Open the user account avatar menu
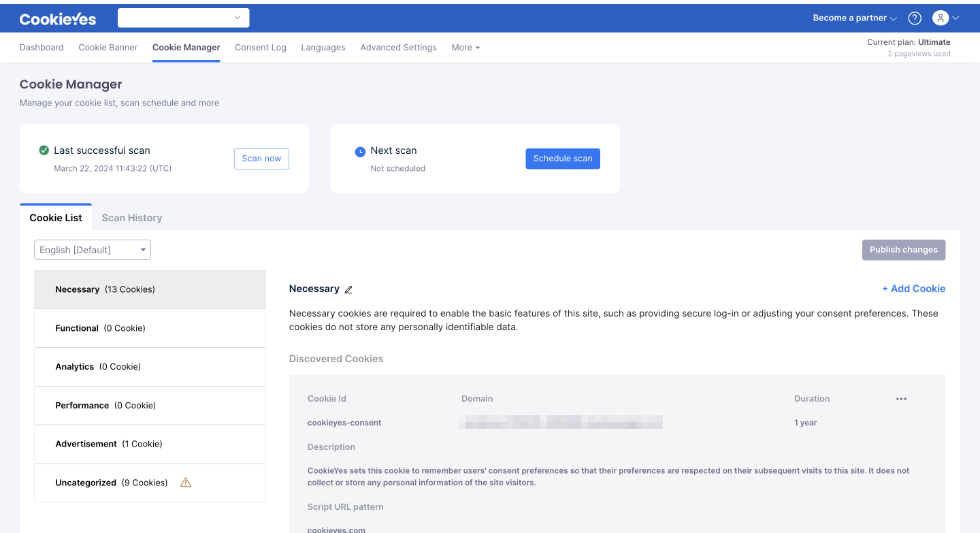980x533 pixels. tap(945, 18)
